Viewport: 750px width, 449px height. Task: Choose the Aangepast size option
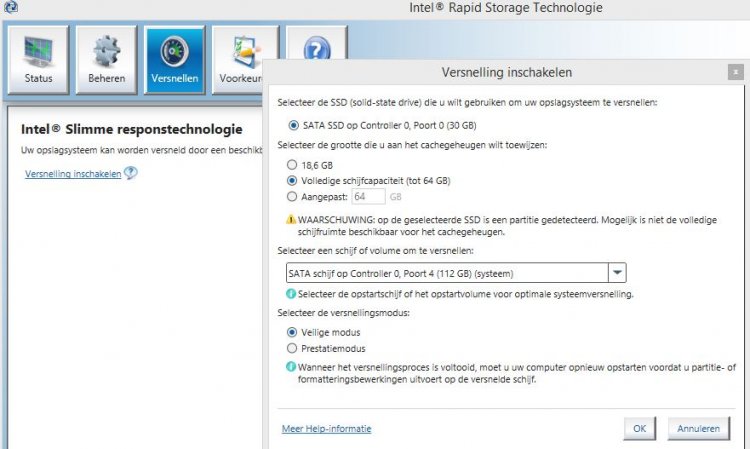[x=291, y=197]
